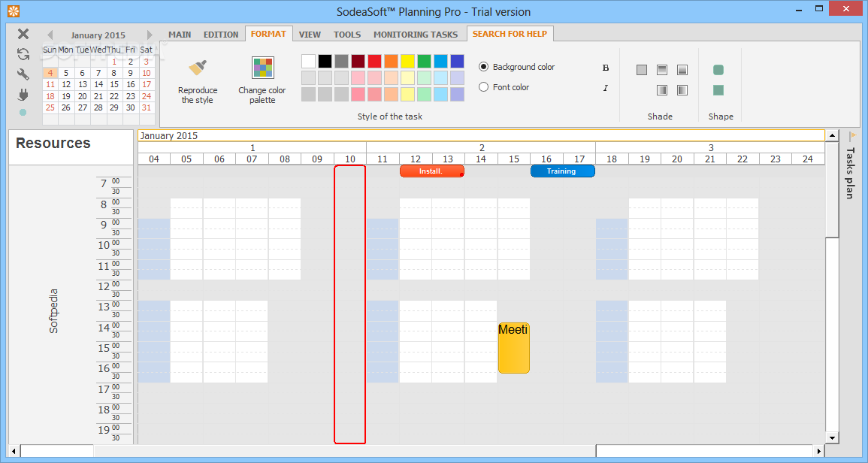Open the VIEW tab

coord(310,35)
